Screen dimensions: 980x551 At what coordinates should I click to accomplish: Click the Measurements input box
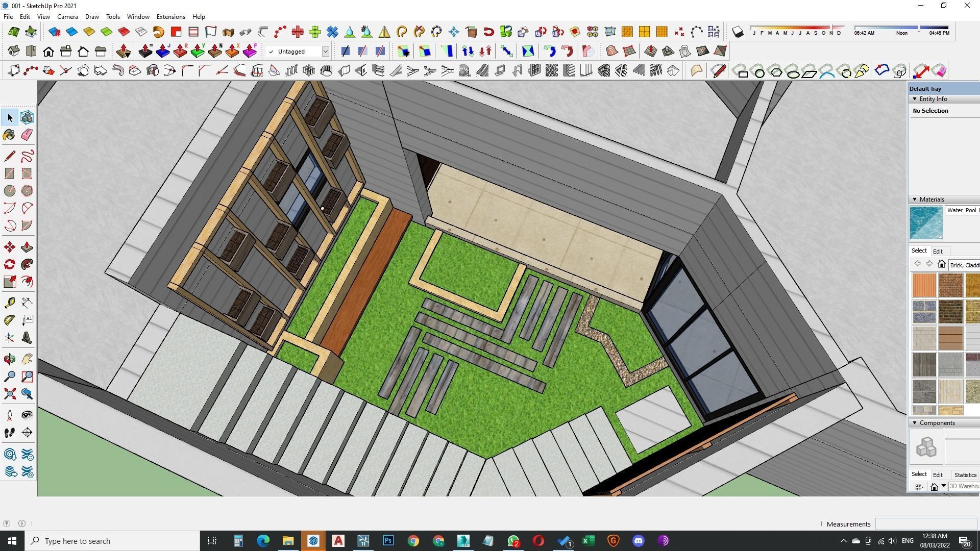925,524
